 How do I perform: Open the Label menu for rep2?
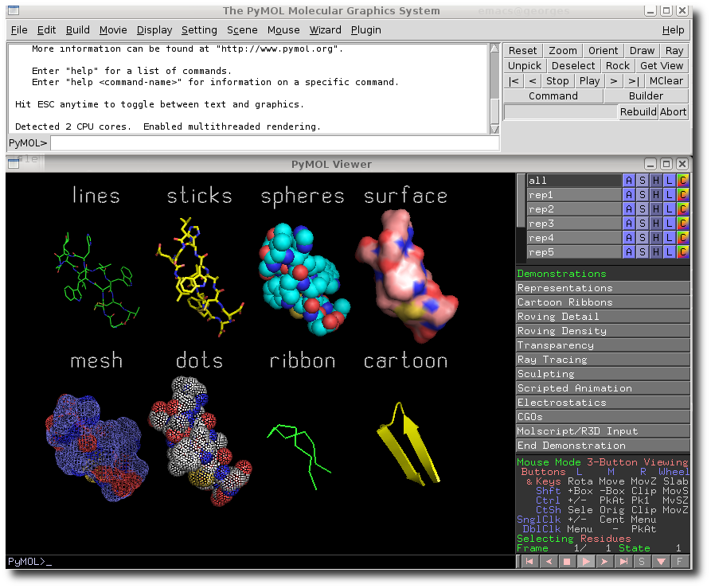(670, 209)
